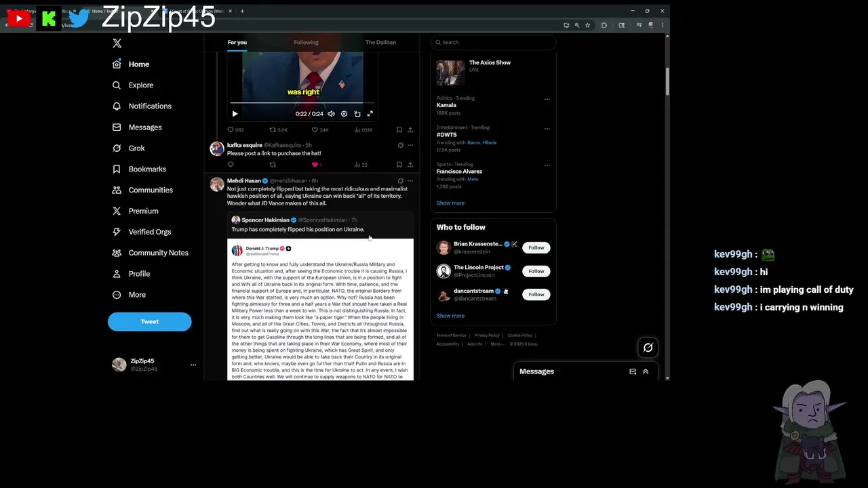Viewport: 868px width, 488px height.
Task: View analytics of the 651K views tweet
Action: pos(363,129)
